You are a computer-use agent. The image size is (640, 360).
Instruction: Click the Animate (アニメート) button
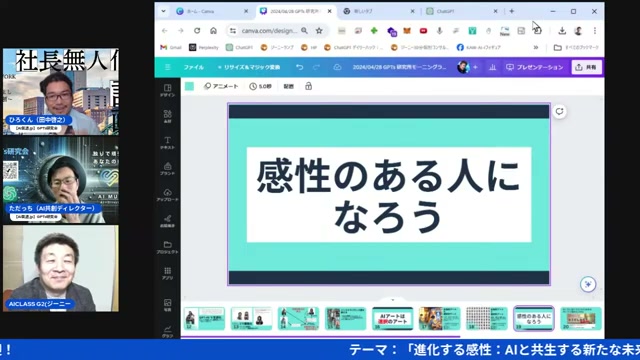click(221, 86)
